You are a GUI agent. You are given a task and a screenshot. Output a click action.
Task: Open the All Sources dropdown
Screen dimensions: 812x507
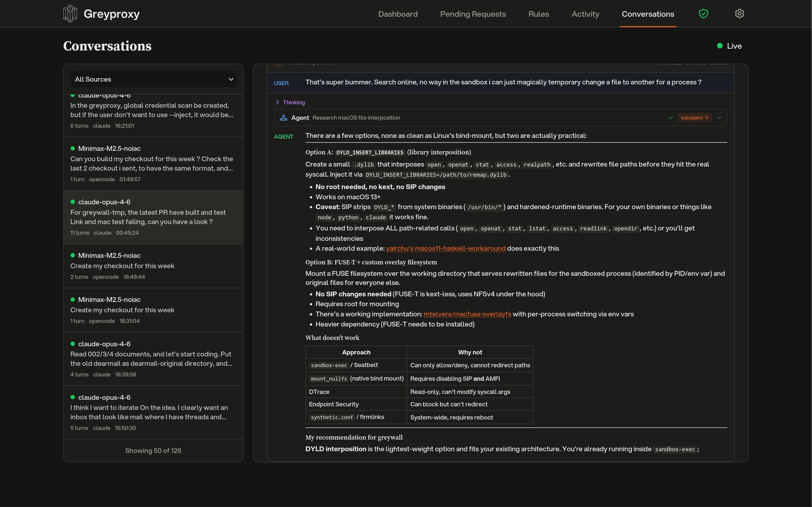click(x=153, y=79)
